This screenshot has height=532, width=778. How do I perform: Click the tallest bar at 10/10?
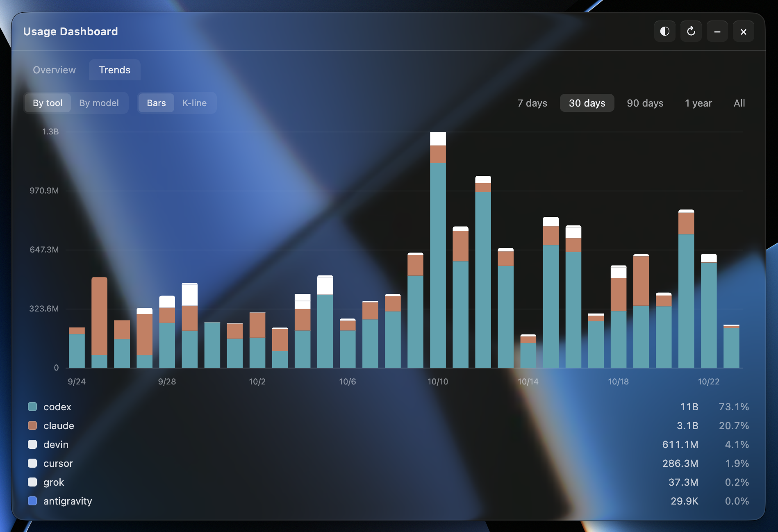pos(438,250)
